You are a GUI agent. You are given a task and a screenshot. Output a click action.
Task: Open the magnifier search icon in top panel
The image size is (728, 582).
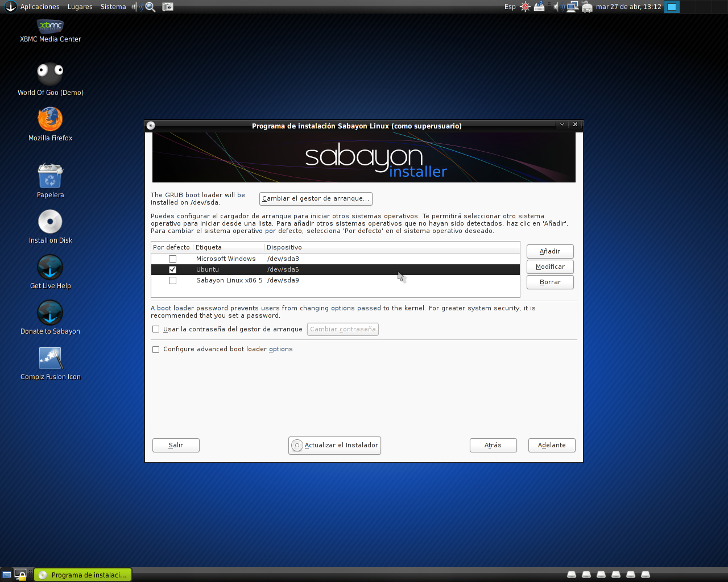(150, 7)
